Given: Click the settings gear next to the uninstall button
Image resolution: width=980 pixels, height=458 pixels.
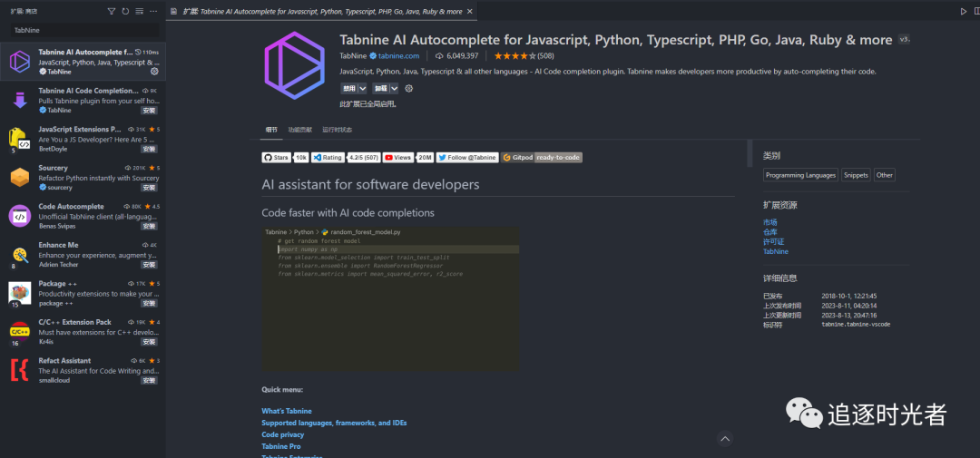Looking at the screenshot, I should [408, 89].
